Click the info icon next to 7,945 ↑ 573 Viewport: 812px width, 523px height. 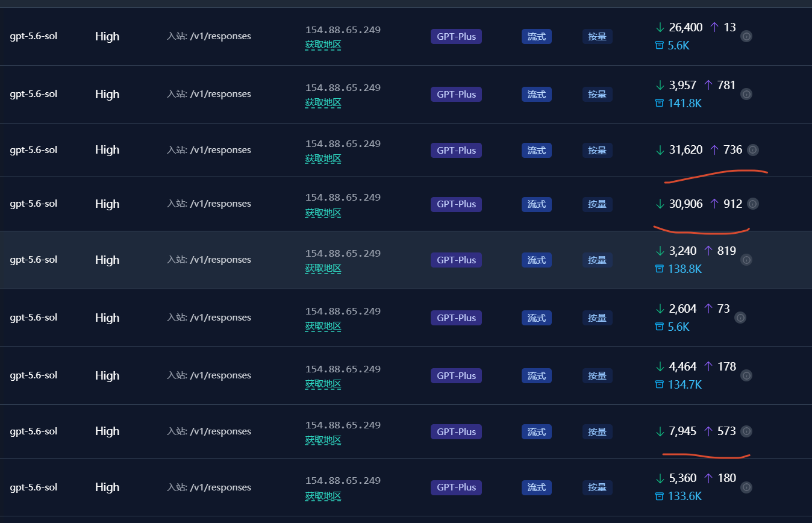[x=746, y=431]
